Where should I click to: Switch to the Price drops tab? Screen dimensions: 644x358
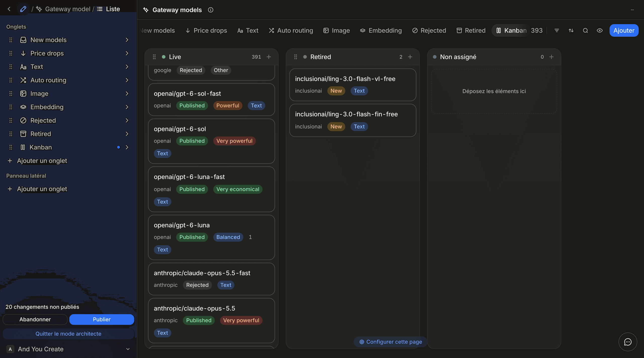pyautogui.click(x=206, y=30)
